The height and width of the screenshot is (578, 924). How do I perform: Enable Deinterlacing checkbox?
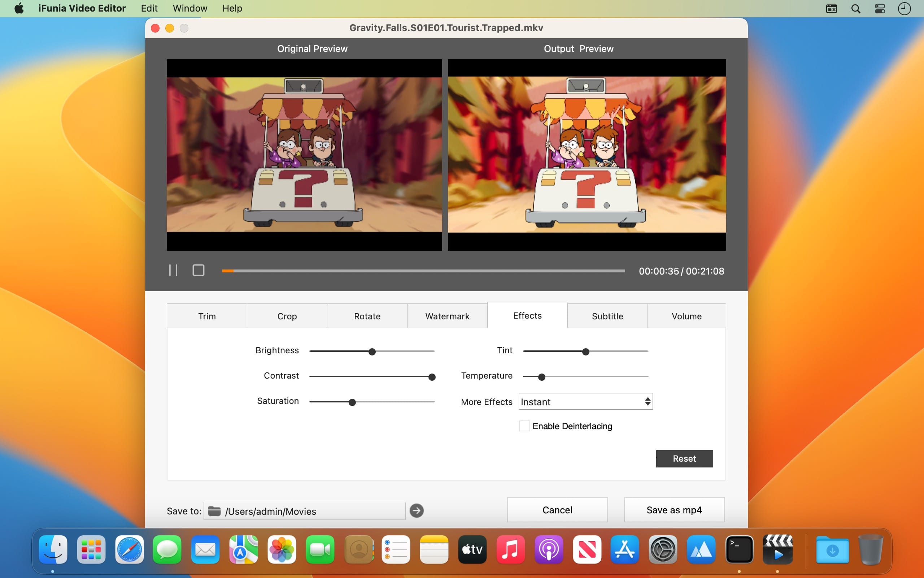pyautogui.click(x=524, y=426)
